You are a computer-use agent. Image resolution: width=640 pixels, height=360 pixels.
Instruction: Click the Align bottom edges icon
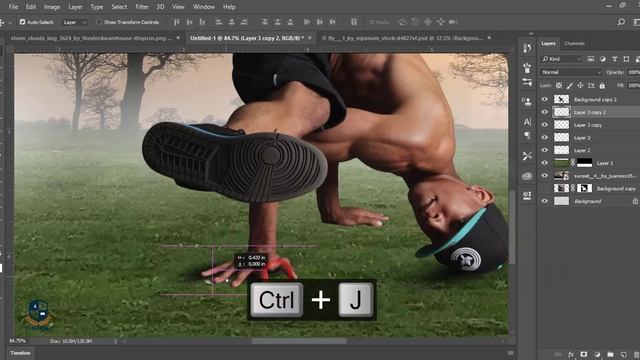tap(202, 22)
